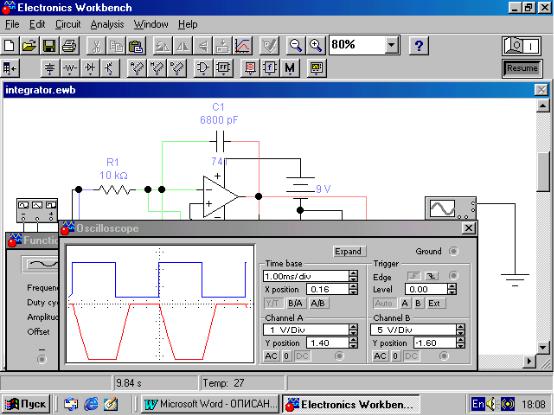Switch to Microsoft Word taskbar item
This screenshot has width=554, height=415.
[210, 404]
